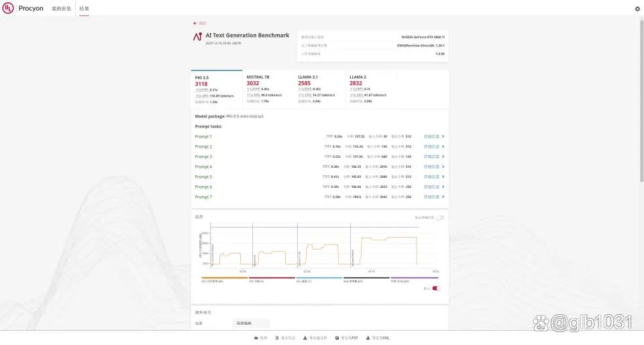The width and height of the screenshot is (644, 345).
Task: Click the AI Text Generation Benchmark title
Action: (248, 36)
